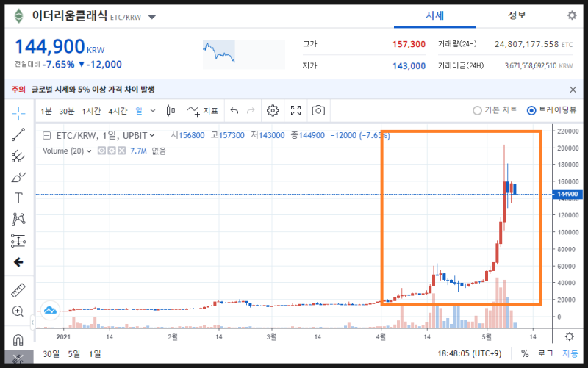Dismiss the price difference warning banner
Screen dimensions: 588x368
[x=573, y=90]
